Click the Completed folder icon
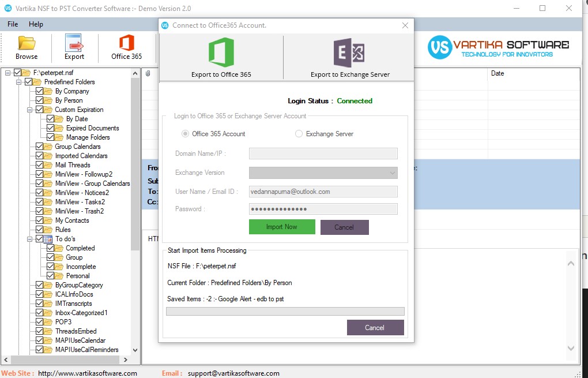 coord(59,248)
